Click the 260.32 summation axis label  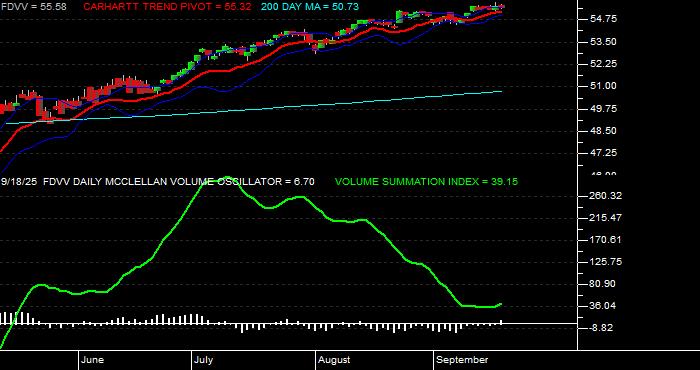click(605, 196)
